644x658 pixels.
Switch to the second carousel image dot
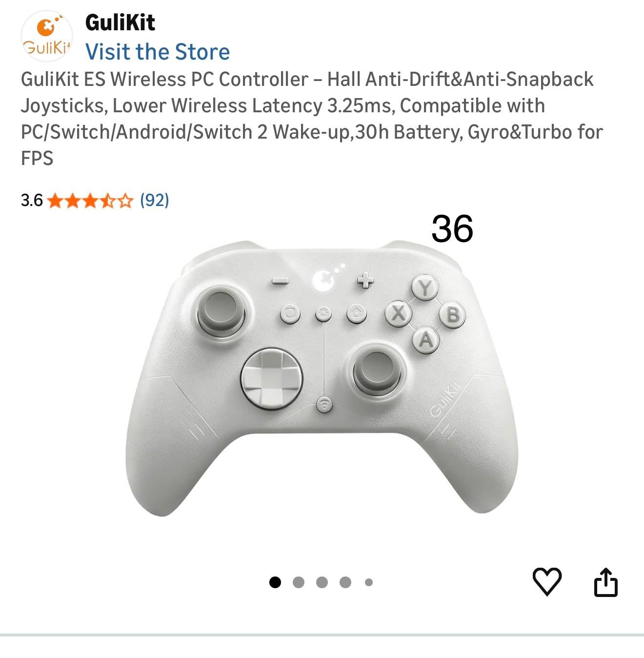(x=299, y=582)
